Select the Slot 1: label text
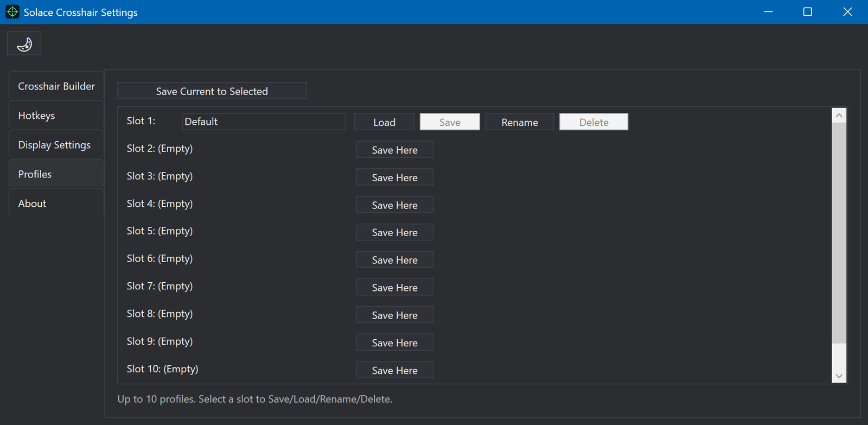This screenshot has width=868, height=425. [x=141, y=120]
